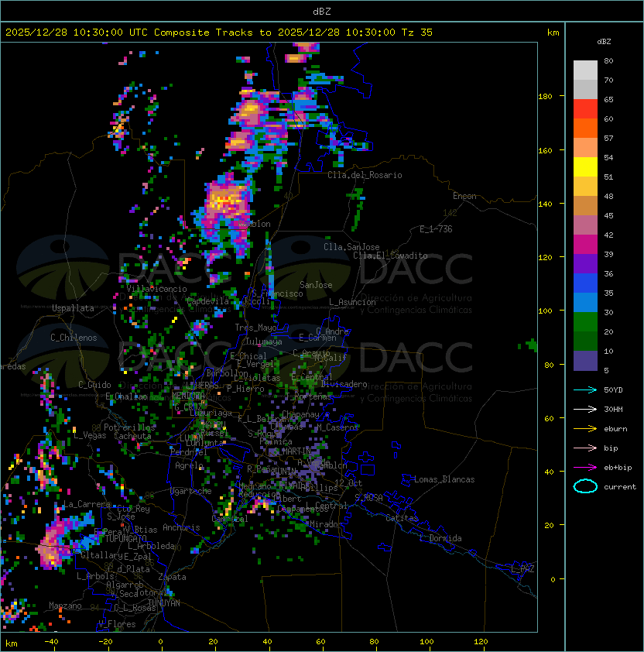The width and height of the screenshot is (644, 652).
Task: Pick the green 30–20 dBZ swatch
Action: 585,322
